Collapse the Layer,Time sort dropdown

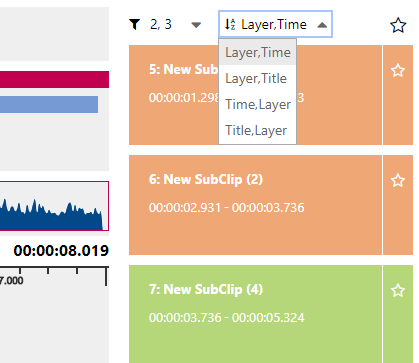tap(322, 25)
